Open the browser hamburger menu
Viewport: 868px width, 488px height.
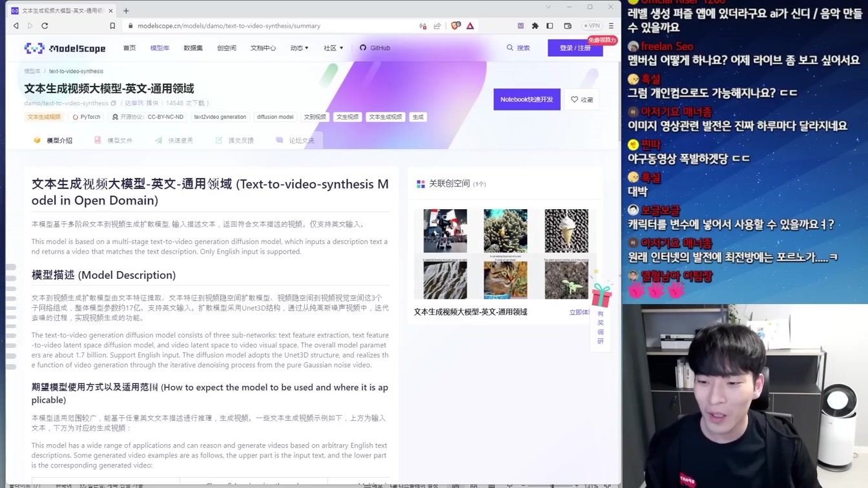point(611,26)
